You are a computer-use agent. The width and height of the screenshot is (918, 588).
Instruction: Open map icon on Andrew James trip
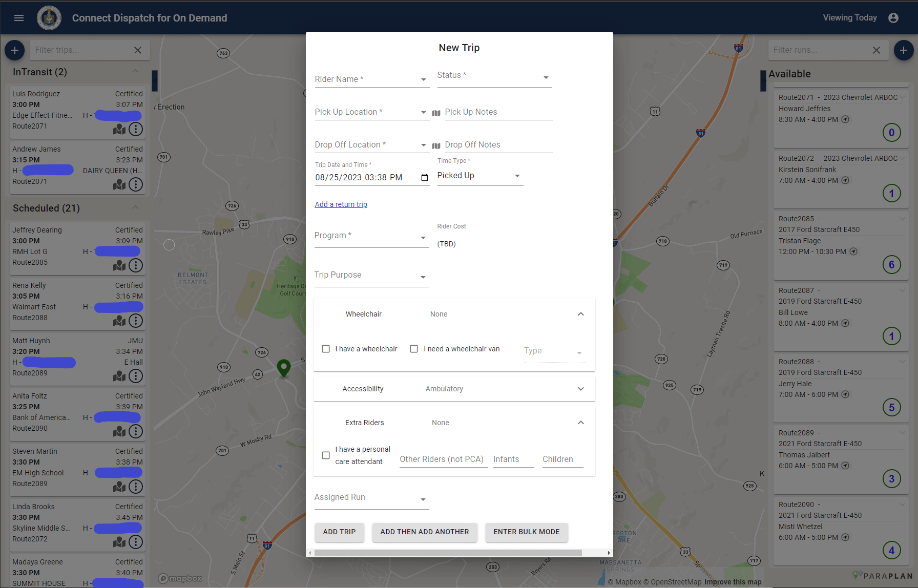(119, 184)
